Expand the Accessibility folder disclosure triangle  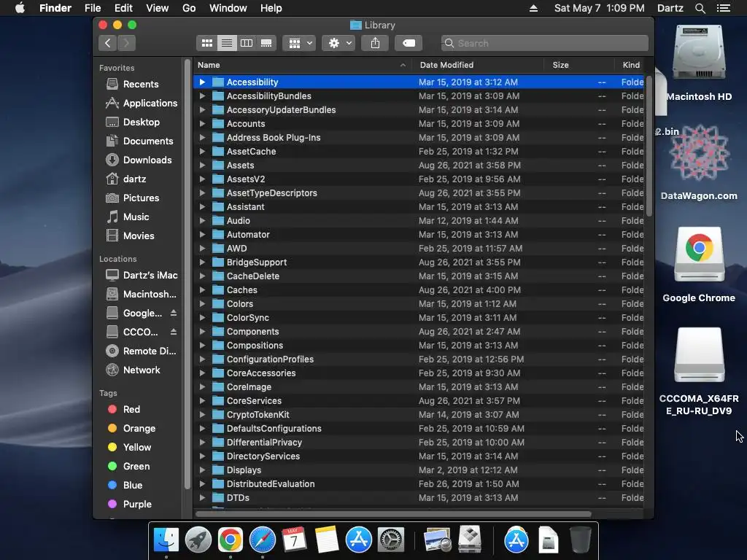203,82
